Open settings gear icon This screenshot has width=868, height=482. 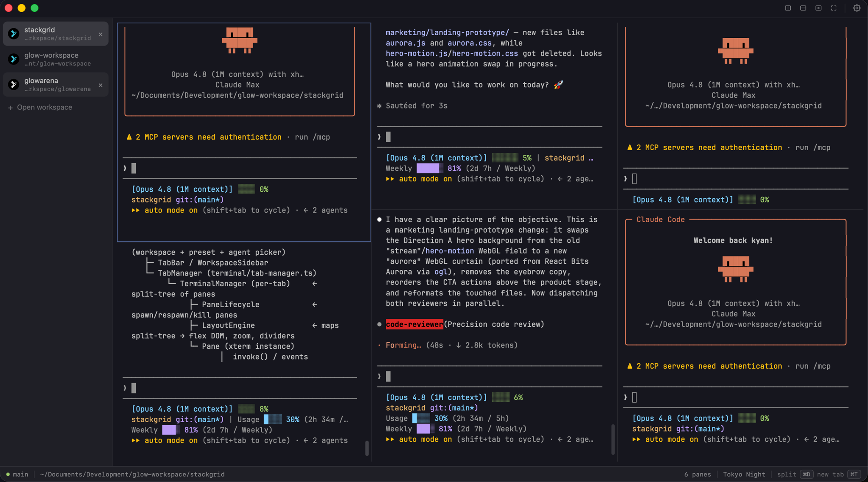pos(857,8)
